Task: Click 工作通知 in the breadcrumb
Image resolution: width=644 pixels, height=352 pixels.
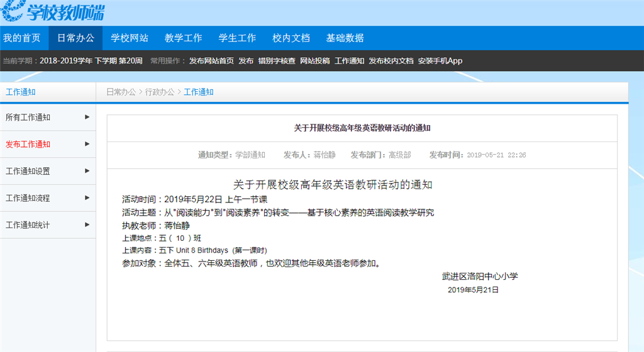Action: 198,92
